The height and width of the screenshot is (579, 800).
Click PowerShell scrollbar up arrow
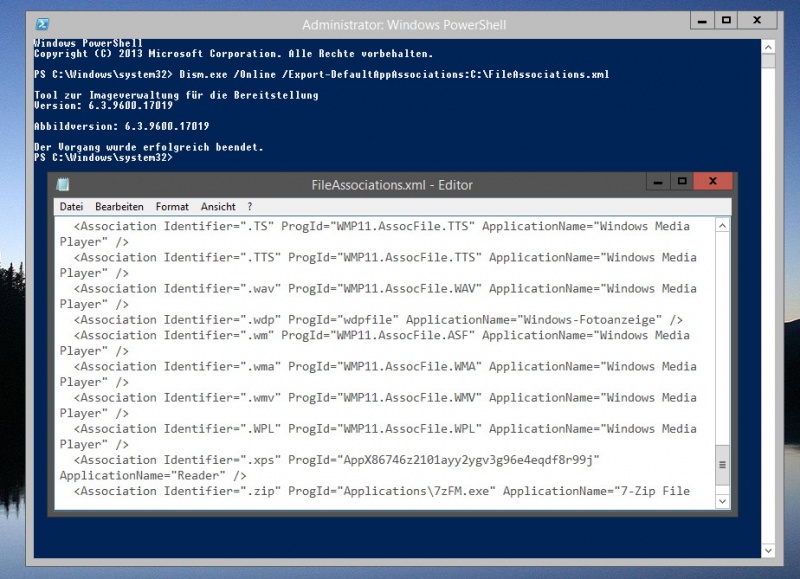(x=768, y=47)
